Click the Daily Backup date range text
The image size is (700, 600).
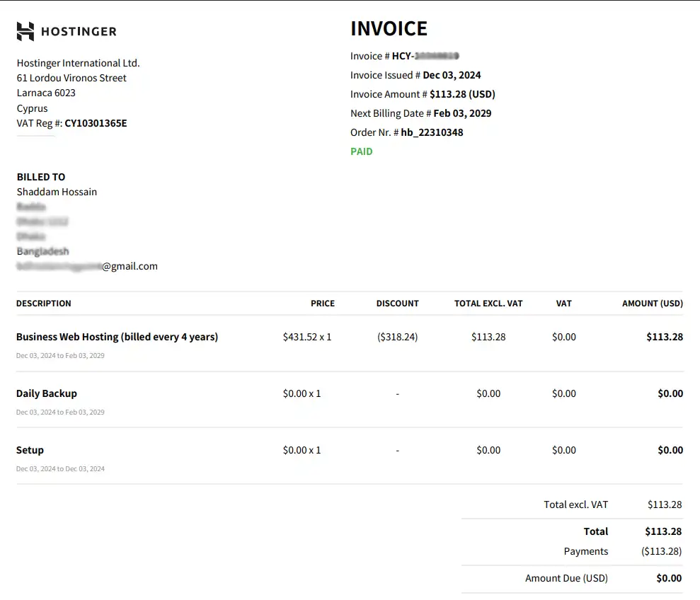coord(60,412)
